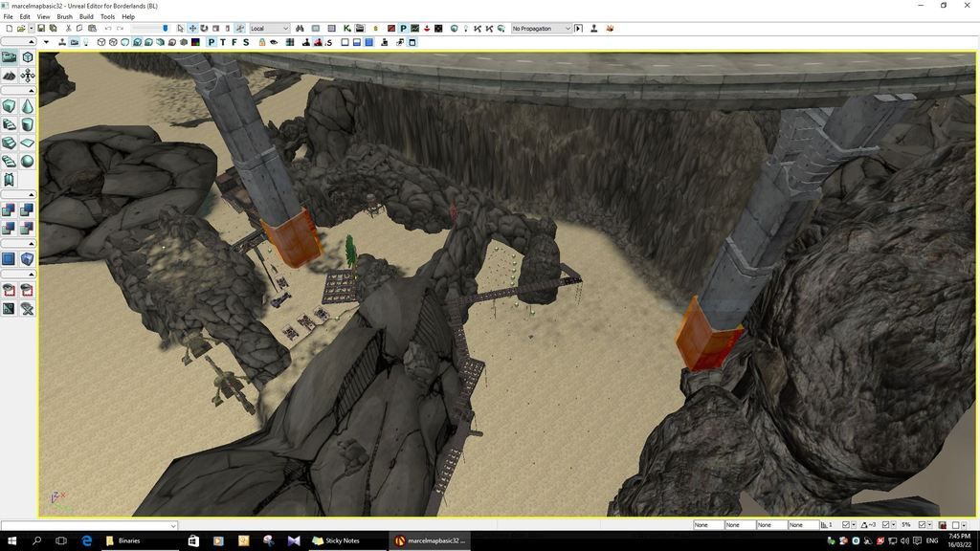Toggle the eye visibility icon in viewport toolbar
This screenshot has height=551, width=980.
point(274,42)
